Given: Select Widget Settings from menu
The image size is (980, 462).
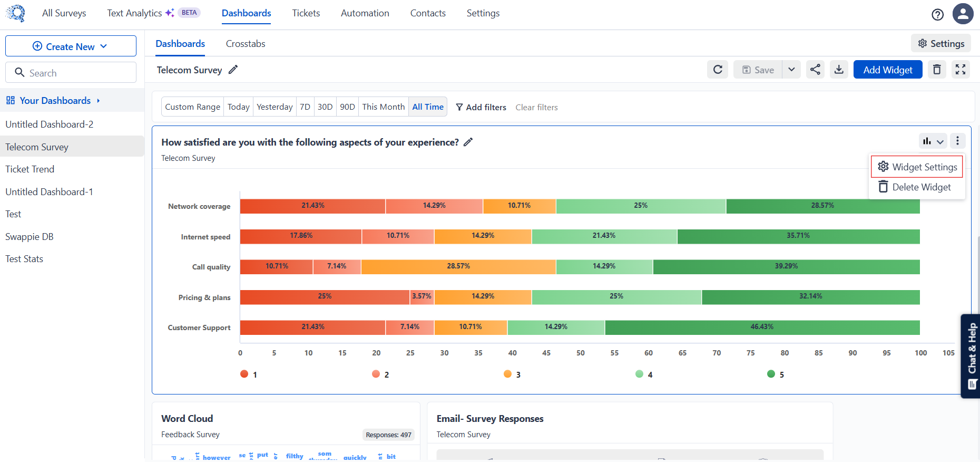Looking at the screenshot, I should coord(917,167).
